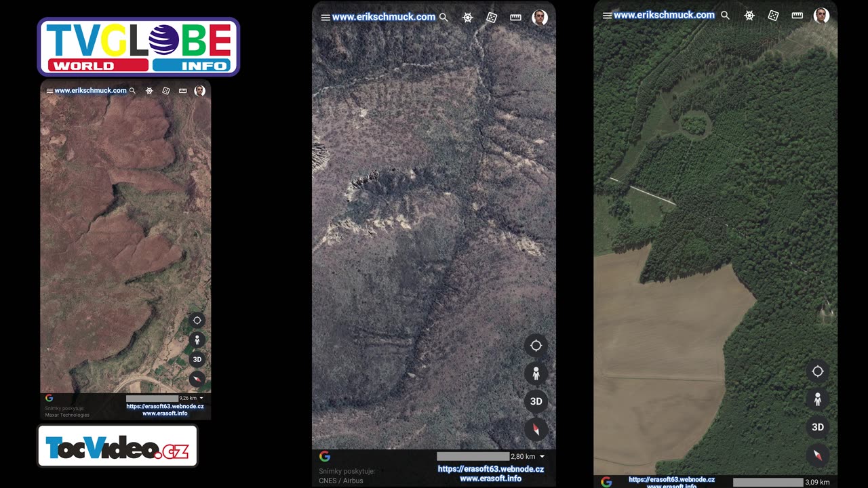Screen dimensions: 868x488
Task: Select ruler measure tool in right panel
Action: click(x=797, y=15)
